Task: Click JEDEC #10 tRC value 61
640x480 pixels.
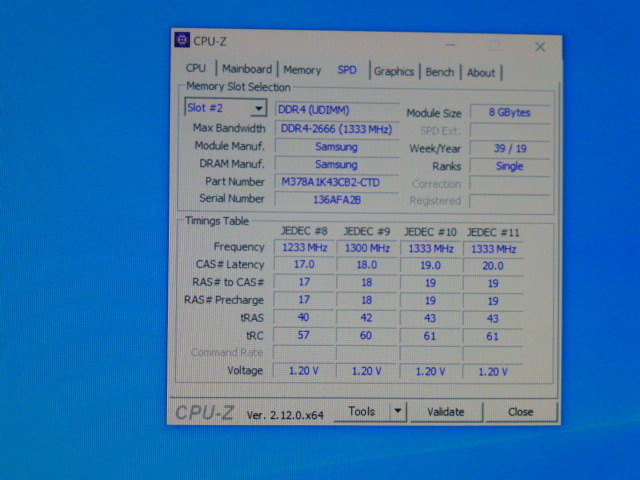Action: pos(431,336)
